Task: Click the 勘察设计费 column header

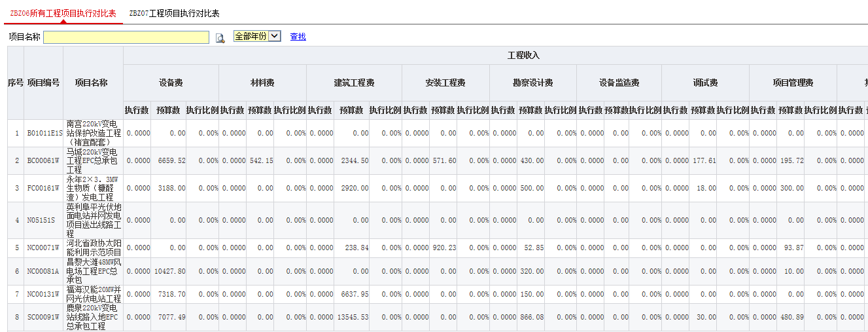Action: (532, 83)
